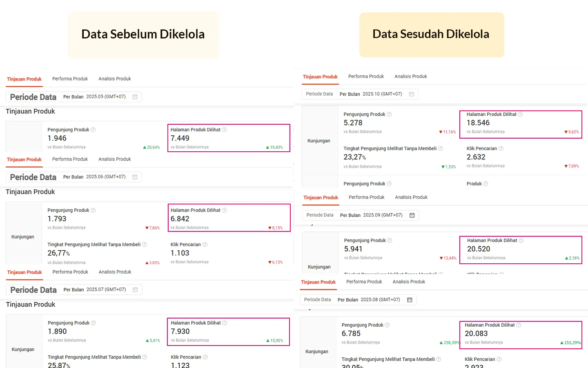Image resolution: width=588 pixels, height=368 pixels.
Task: Open calendar icon beside the 2025.10 period
Action: [412, 94]
